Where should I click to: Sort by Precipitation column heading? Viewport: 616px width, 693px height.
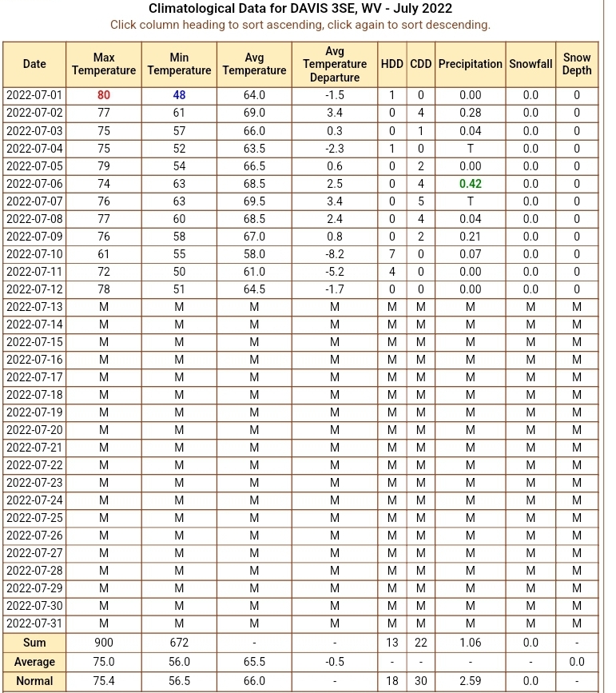470,64
